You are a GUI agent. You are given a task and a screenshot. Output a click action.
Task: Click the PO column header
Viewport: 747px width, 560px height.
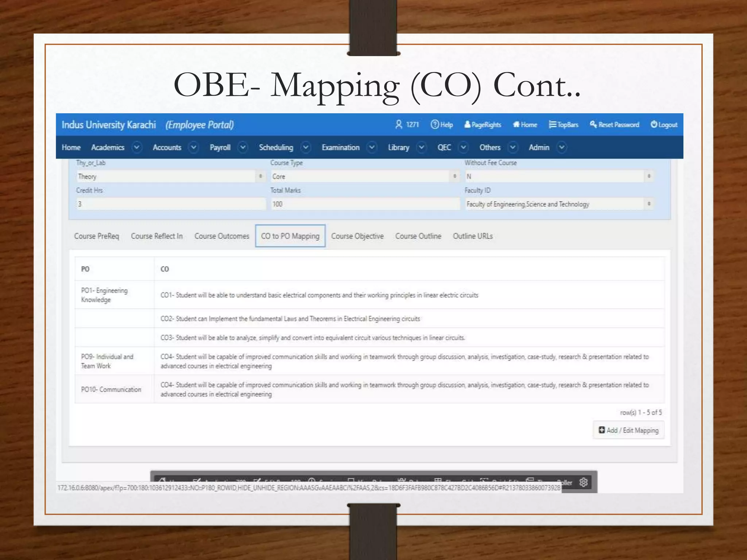(x=85, y=269)
